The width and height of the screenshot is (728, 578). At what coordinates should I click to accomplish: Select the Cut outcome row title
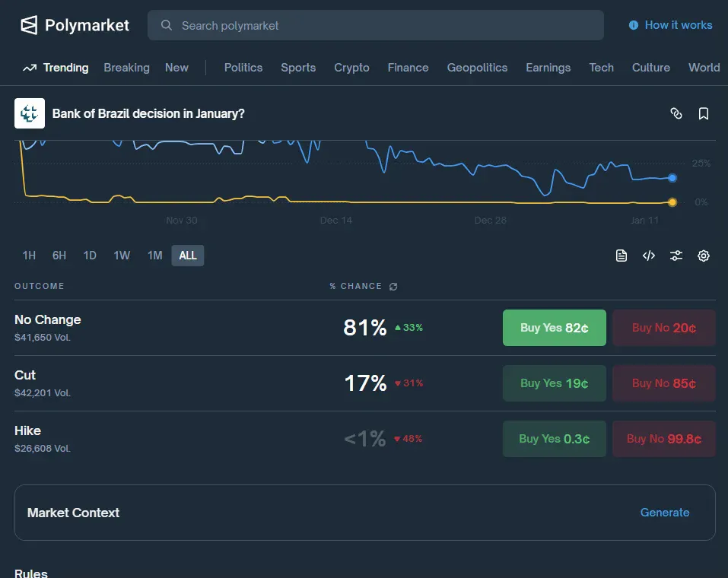[25, 375]
